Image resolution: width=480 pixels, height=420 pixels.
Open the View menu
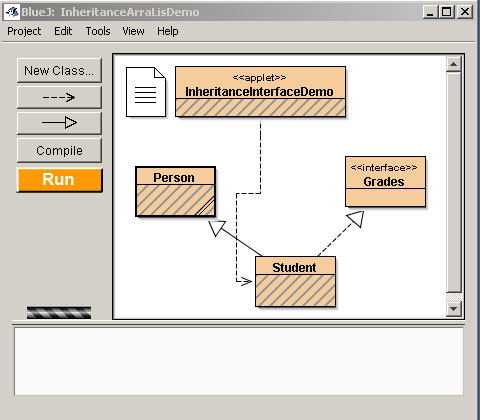(x=133, y=31)
